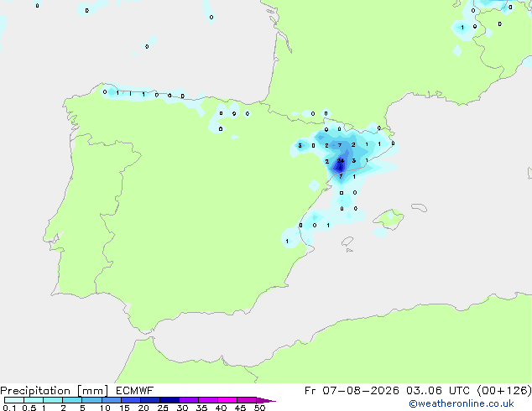
Task: Select the purple 30–35 legend swatch
Action: pos(189,400)
